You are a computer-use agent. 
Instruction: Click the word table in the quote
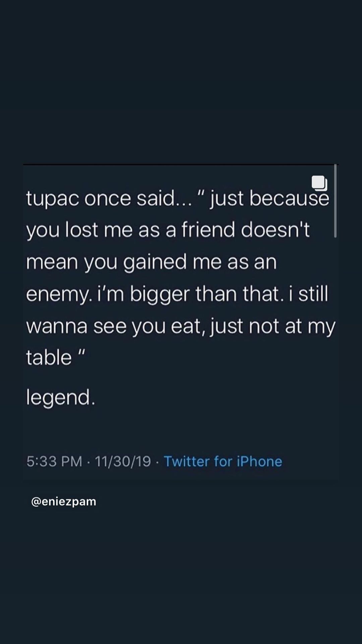point(49,357)
